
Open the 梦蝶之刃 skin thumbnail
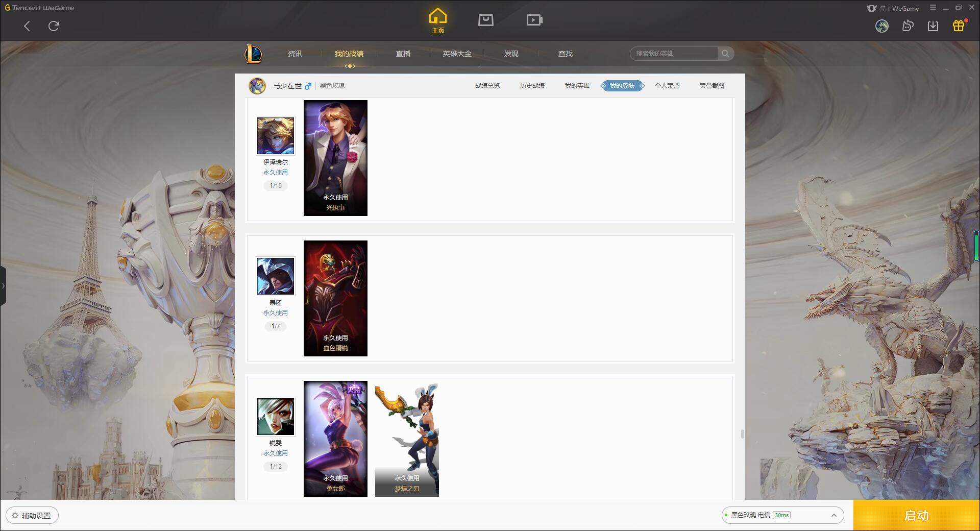[407, 439]
